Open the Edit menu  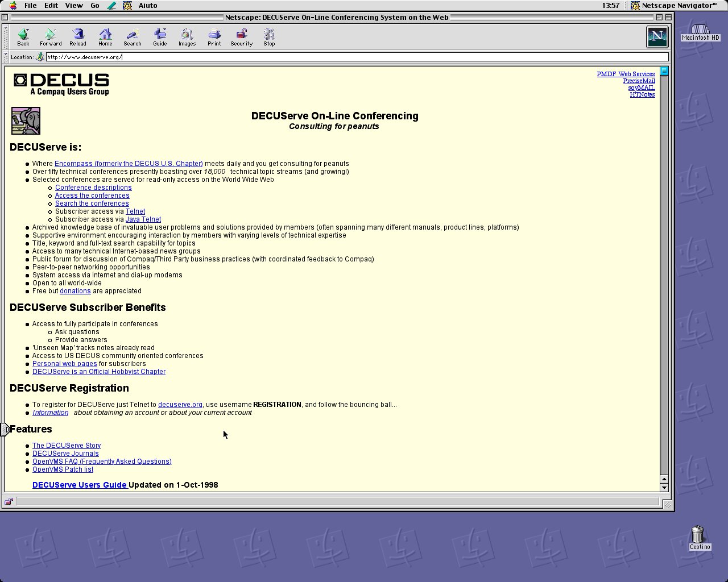tap(51, 6)
